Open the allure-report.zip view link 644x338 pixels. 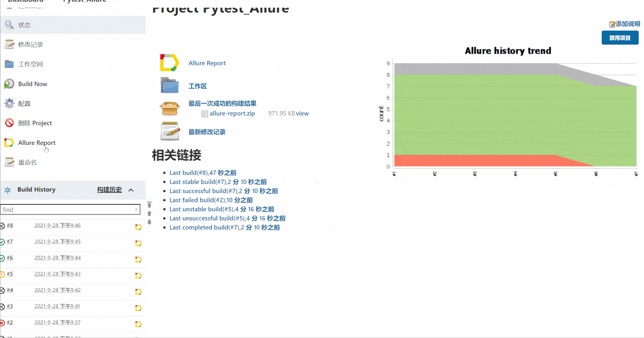pyautogui.click(x=302, y=113)
